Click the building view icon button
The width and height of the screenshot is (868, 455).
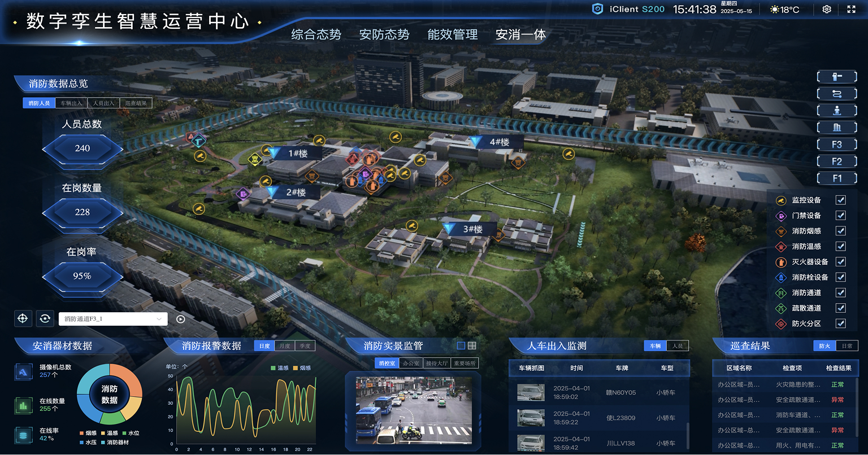tap(837, 128)
